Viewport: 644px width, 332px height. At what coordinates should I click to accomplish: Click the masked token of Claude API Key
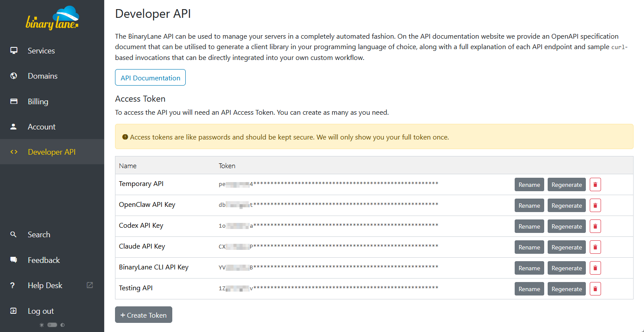click(x=329, y=246)
